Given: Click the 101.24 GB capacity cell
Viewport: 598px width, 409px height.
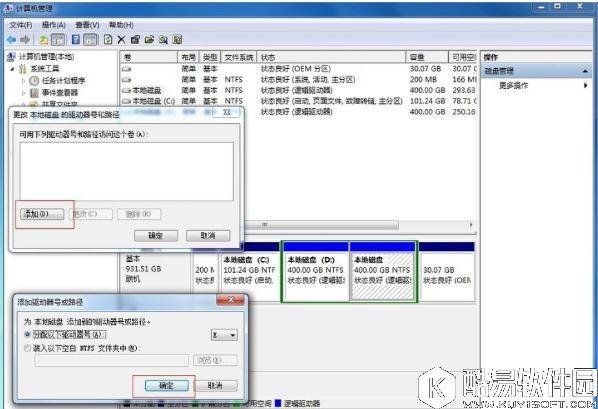Looking at the screenshot, I should [428, 101].
